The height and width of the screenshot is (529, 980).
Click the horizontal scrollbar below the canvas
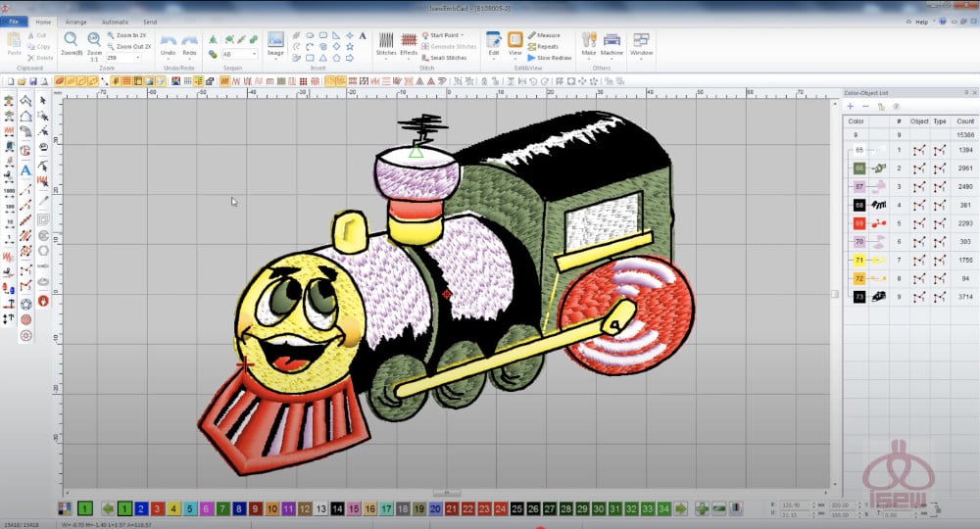pyautogui.click(x=447, y=493)
